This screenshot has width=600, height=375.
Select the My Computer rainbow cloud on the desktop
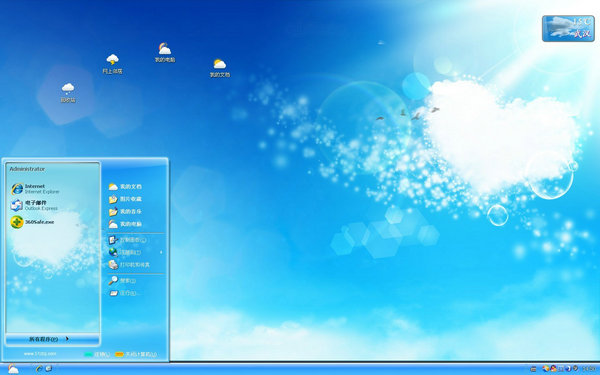click(165, 52)
